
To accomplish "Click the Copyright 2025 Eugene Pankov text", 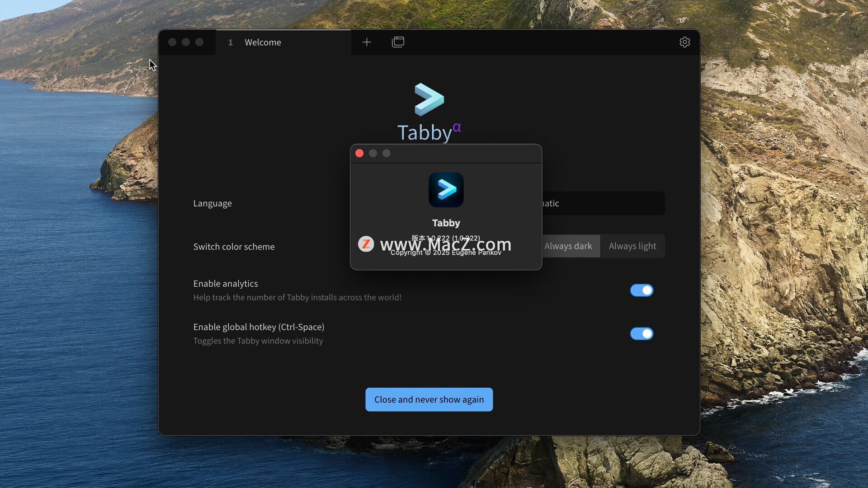I will click(446, 253).
